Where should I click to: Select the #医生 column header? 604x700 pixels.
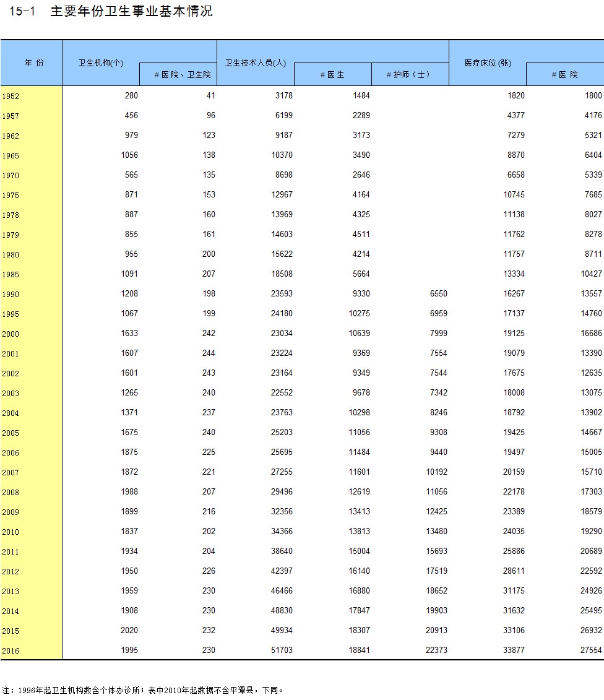[x=332, y=74]
